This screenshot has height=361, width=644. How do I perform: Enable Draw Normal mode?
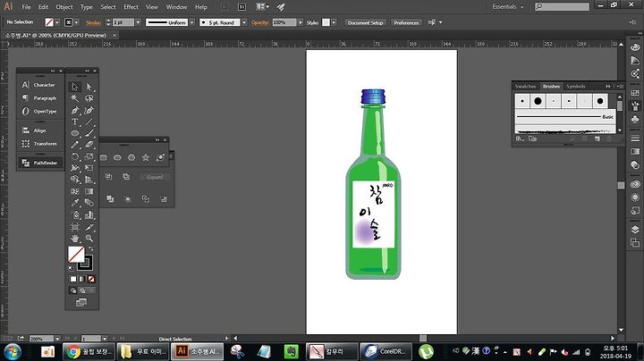tap(73, 290)
